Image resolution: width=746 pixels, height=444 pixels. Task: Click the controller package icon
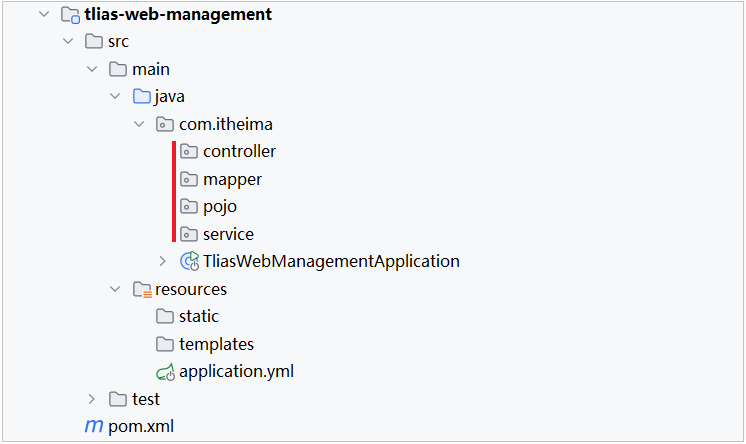(x=189, y=152)
